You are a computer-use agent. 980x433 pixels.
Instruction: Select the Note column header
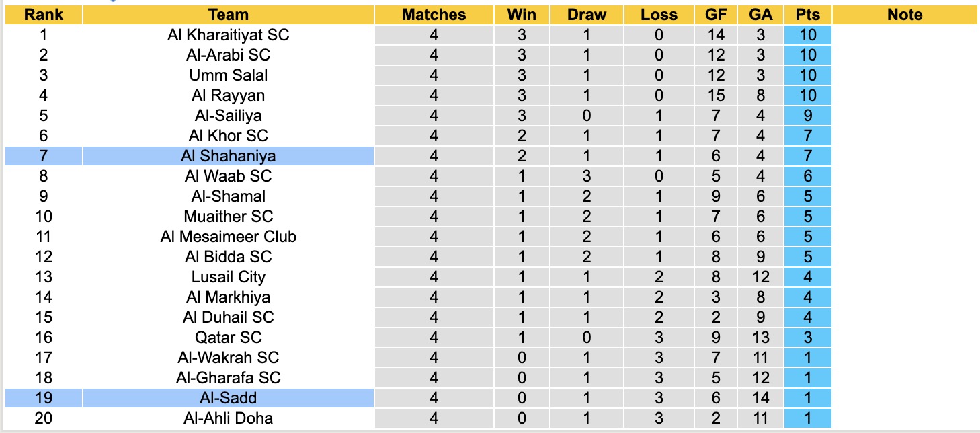(x=904, y=15)
